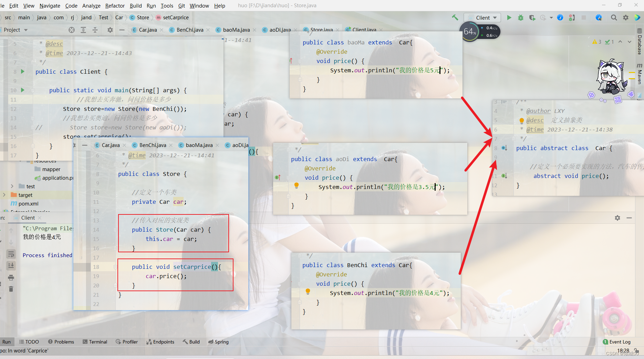Click the lightbulb on BenChi println line

point(308,292)
